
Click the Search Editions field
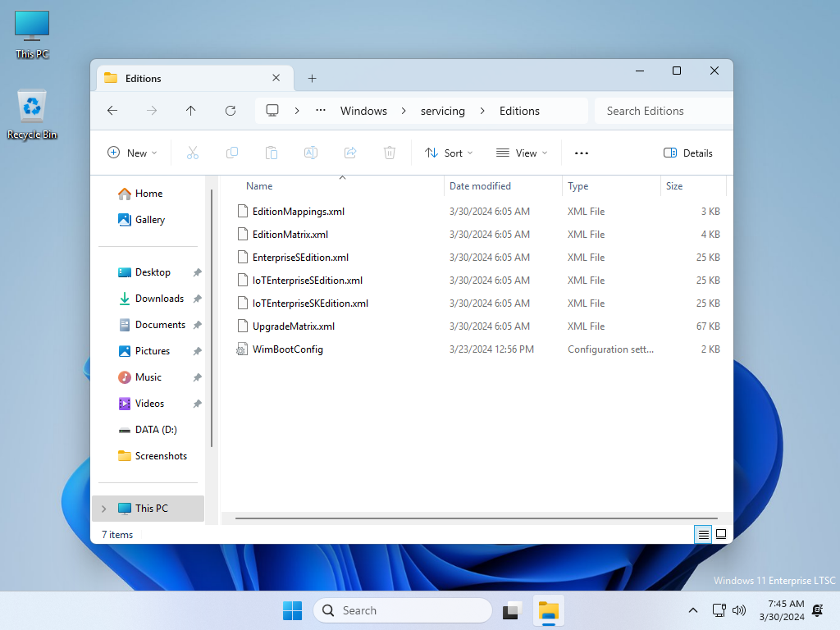pos(663,111)
